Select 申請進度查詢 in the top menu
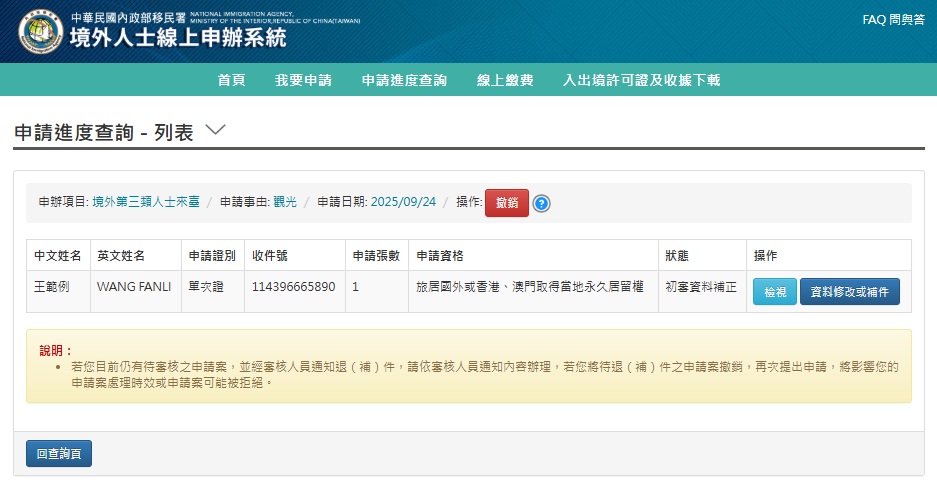 [x=404, y=80]
